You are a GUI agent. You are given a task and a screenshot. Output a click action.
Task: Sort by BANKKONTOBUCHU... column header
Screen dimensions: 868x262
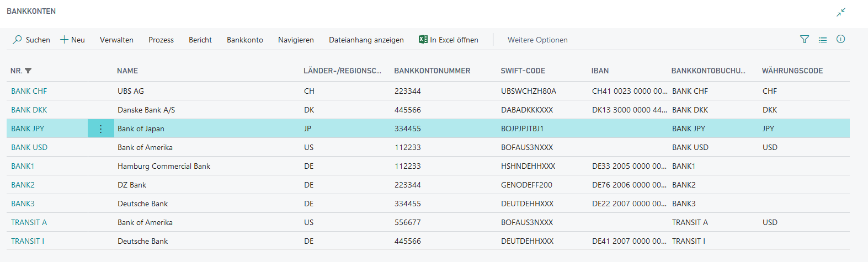point(709,71)
